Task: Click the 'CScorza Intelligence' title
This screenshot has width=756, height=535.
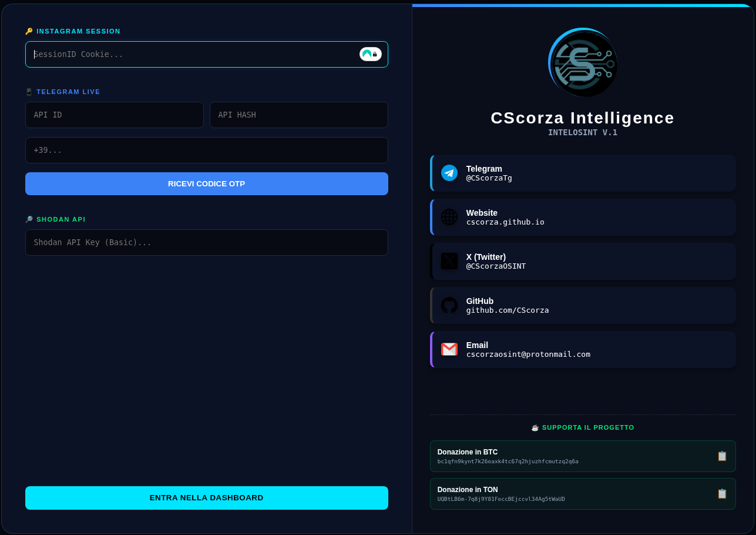Action: (583, 118)
